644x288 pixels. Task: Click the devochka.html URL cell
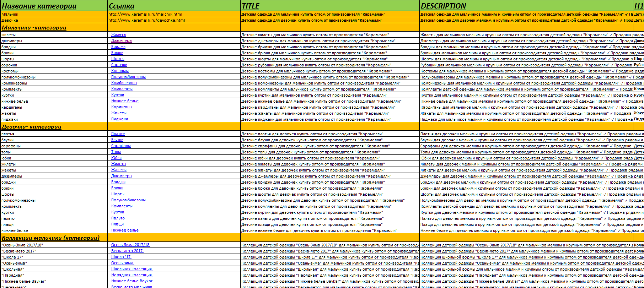174,20
